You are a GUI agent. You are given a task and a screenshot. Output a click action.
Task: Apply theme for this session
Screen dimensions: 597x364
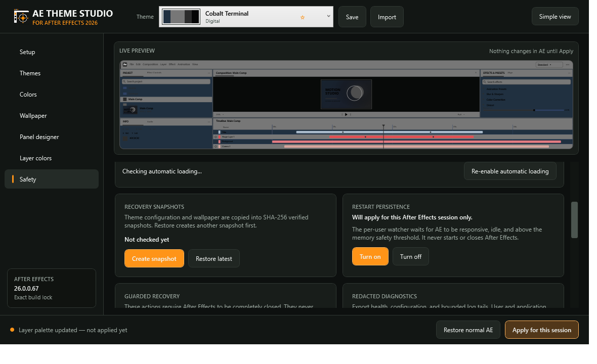pyautogui.click(x=541, y=330)
